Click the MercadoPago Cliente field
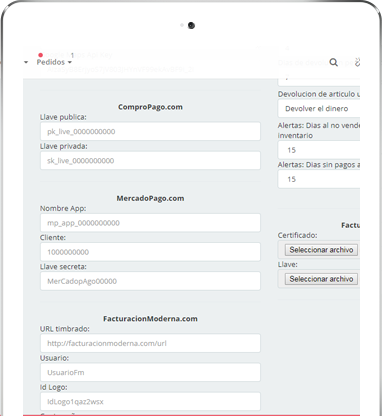The width and height of the screenshot is (382, 416). click(x=150, y=252)
